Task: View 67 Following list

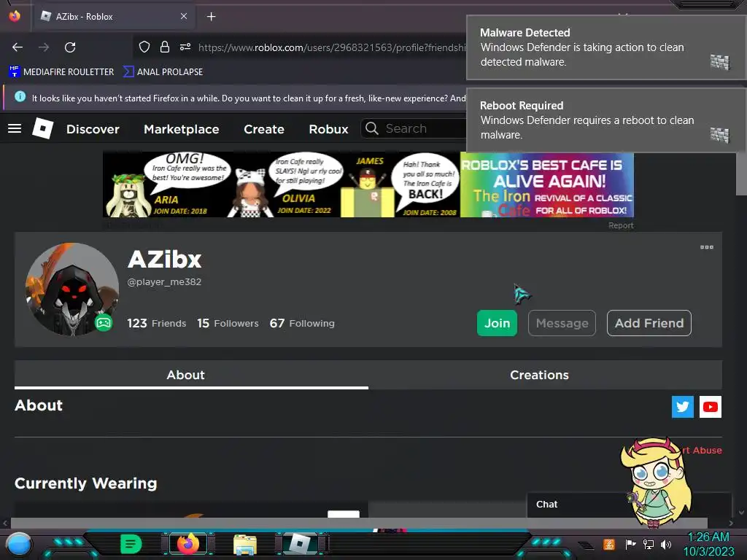Action: click(302, 323)
